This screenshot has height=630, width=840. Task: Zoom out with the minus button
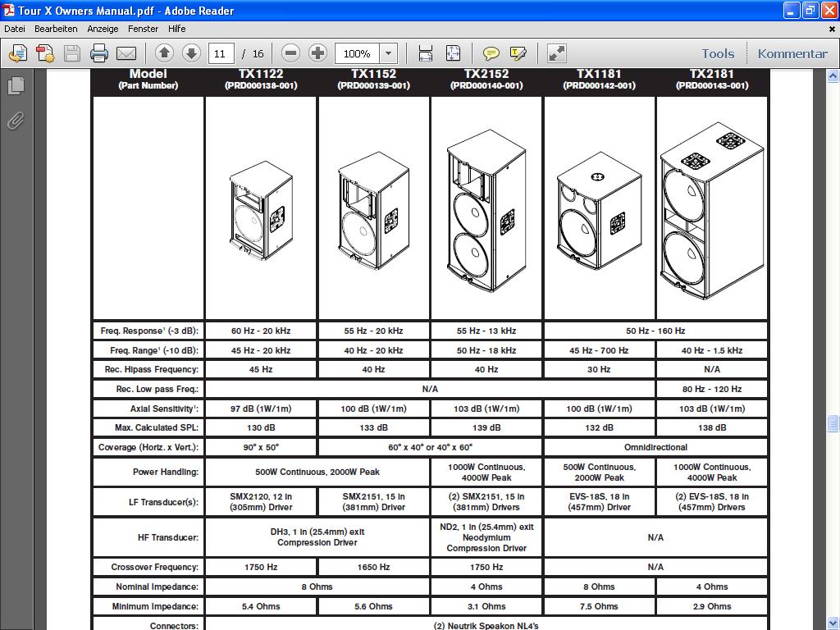pyautogui.click(x=290, y=53)
